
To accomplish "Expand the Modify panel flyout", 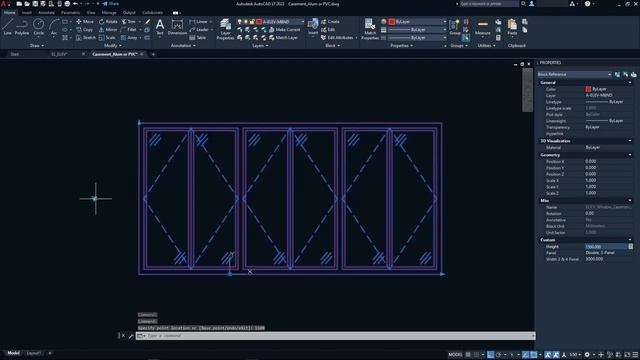I will 113,46.
